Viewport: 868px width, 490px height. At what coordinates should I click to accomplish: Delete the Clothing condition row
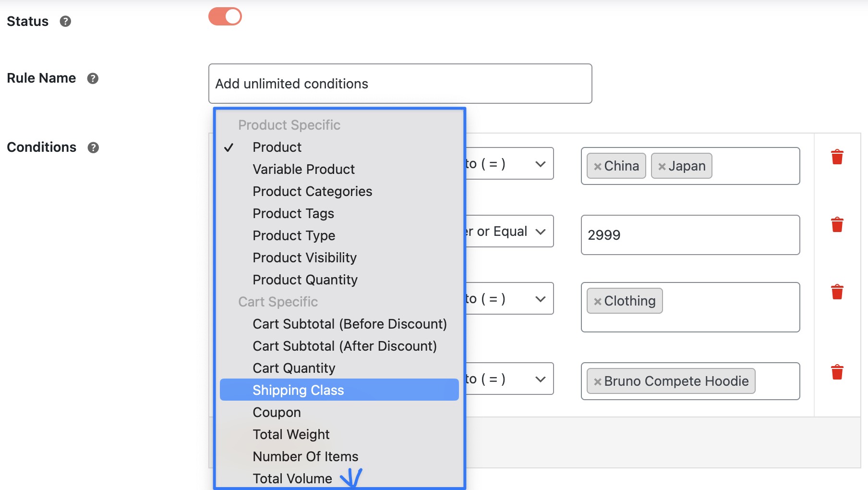coord(837,292)
